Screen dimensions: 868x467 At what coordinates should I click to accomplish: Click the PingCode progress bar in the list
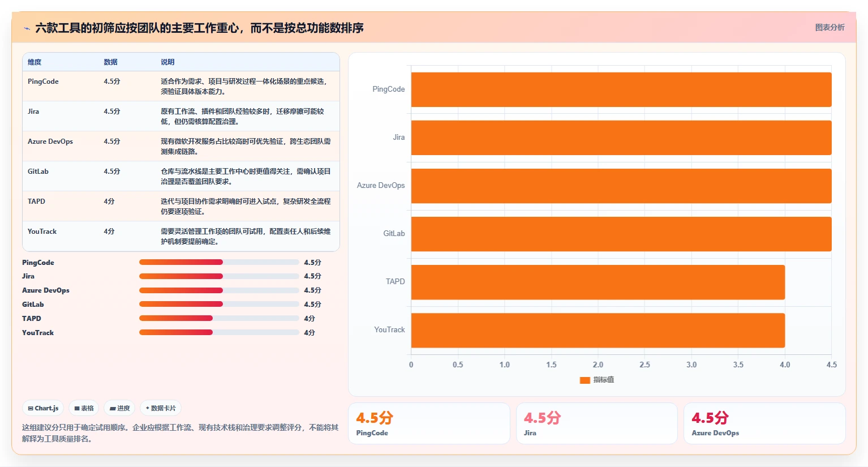[219, 262]
